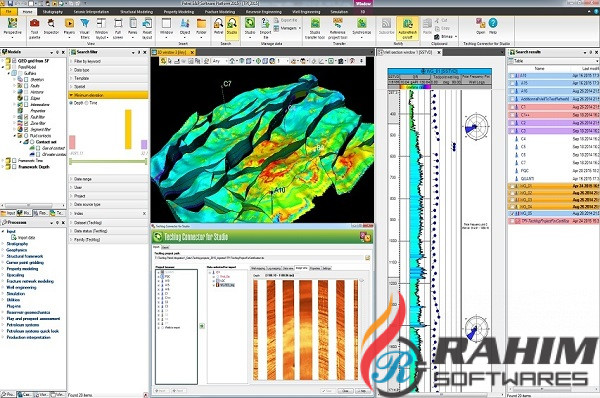Toggle Full screen view
Screen dimensions: 600x398
(118, 28)
